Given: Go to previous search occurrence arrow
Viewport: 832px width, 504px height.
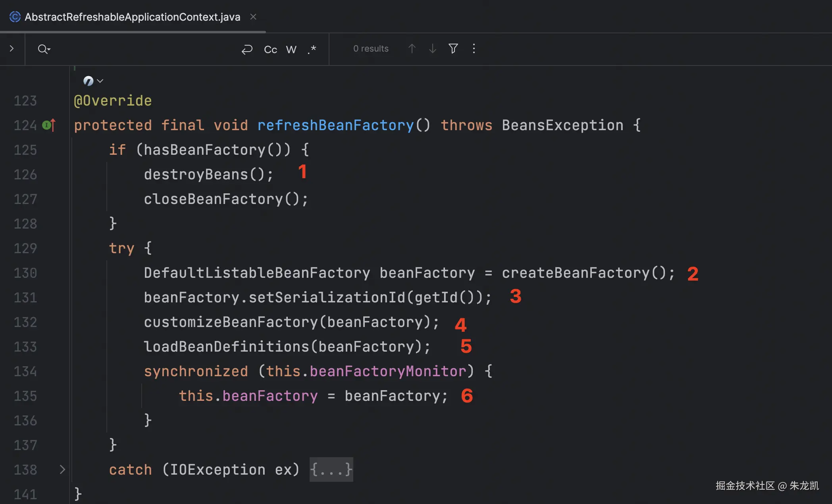Looking at the screenshot, I should coord(412,48).
